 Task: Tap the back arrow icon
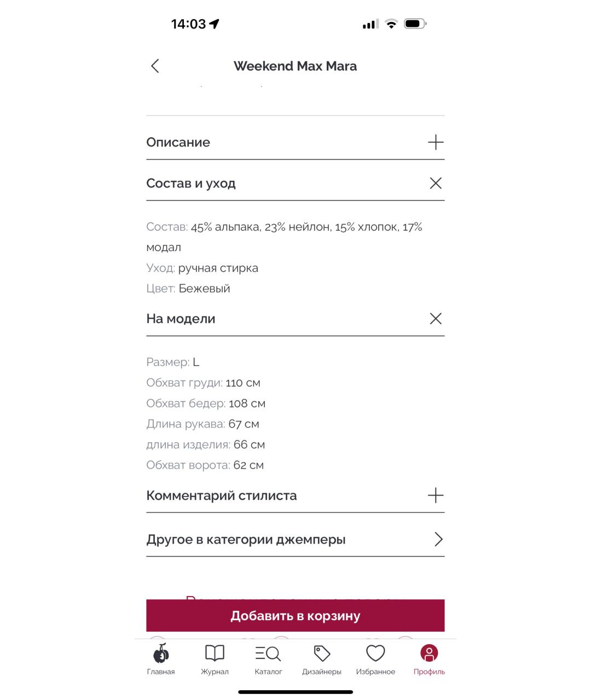(x=155, y=66)
